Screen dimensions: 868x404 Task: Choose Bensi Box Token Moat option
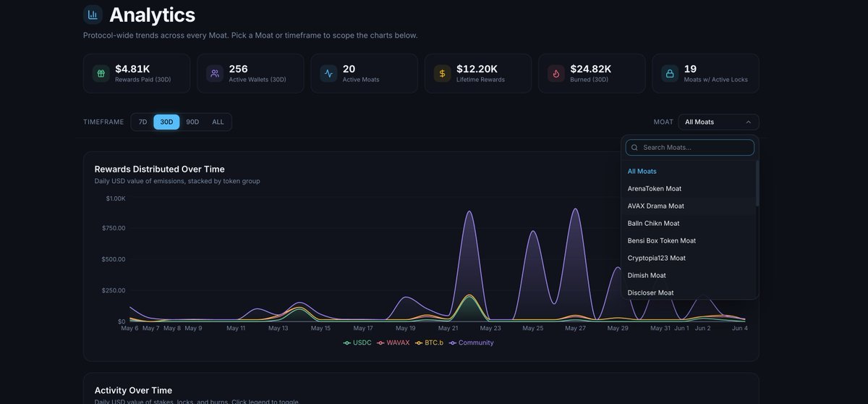688,240
